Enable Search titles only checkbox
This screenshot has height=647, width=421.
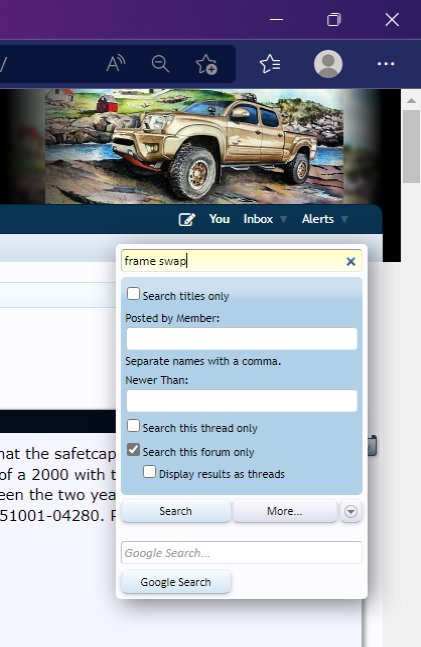click(x=133, y=294)
